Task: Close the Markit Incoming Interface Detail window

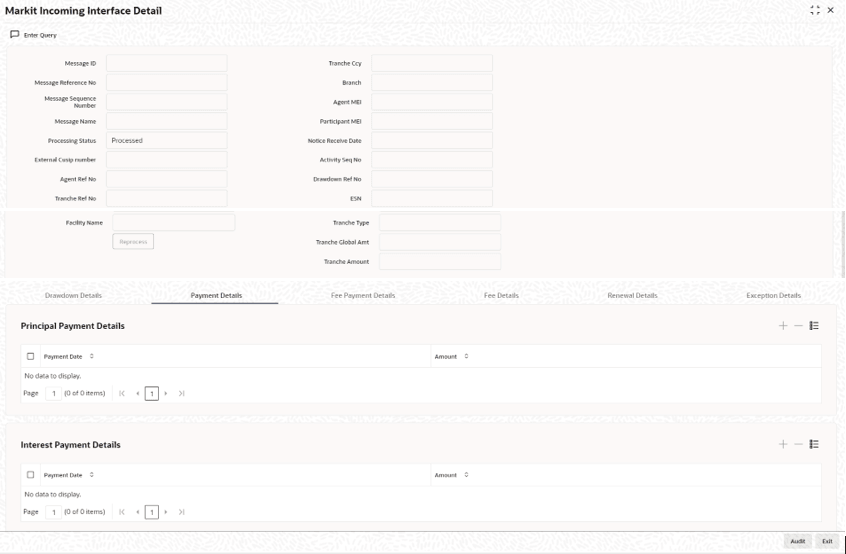Action: click(x=830, y=10)
